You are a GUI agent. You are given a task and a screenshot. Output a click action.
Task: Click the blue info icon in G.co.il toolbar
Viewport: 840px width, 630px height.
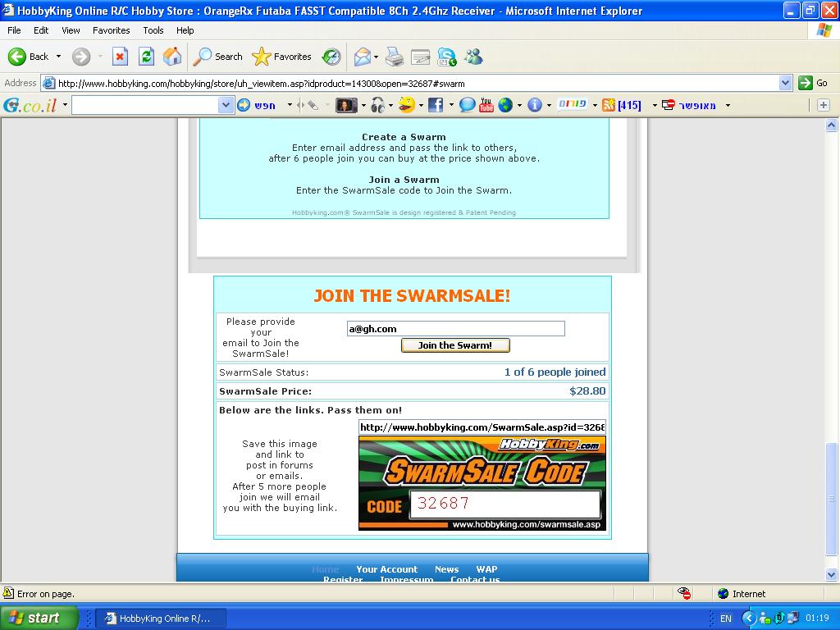point(535,105)
